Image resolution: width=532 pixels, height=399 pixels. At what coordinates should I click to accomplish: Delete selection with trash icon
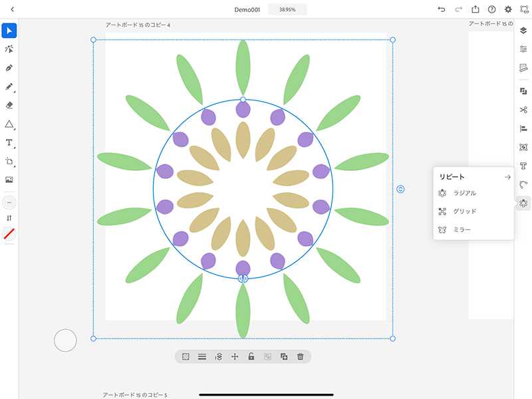pyautogui.click(x=301, y=356)
